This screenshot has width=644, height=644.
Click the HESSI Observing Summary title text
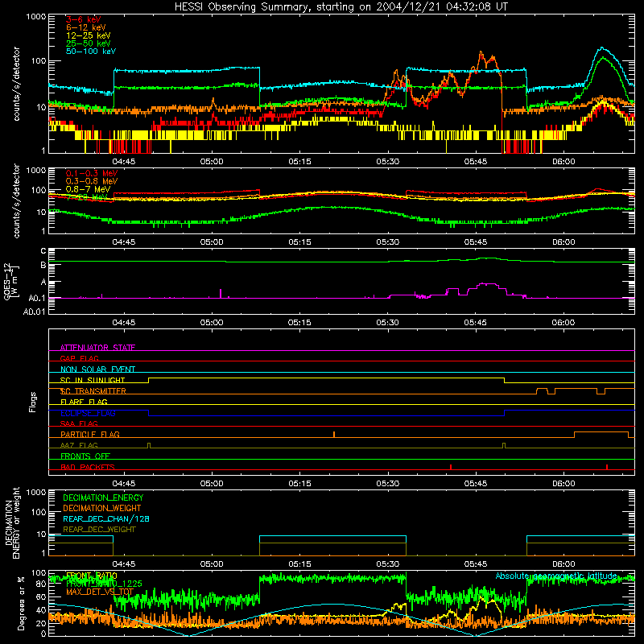341,7
